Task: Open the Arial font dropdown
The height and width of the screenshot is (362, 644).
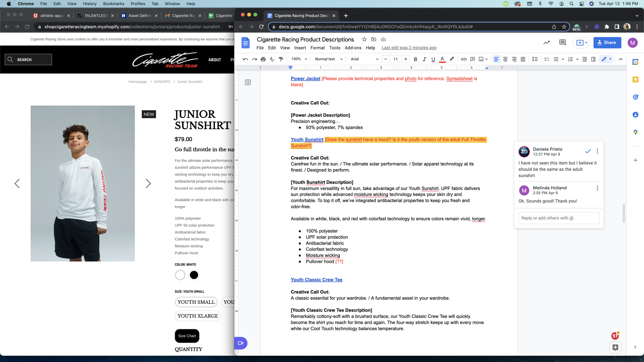Action: 364,59
